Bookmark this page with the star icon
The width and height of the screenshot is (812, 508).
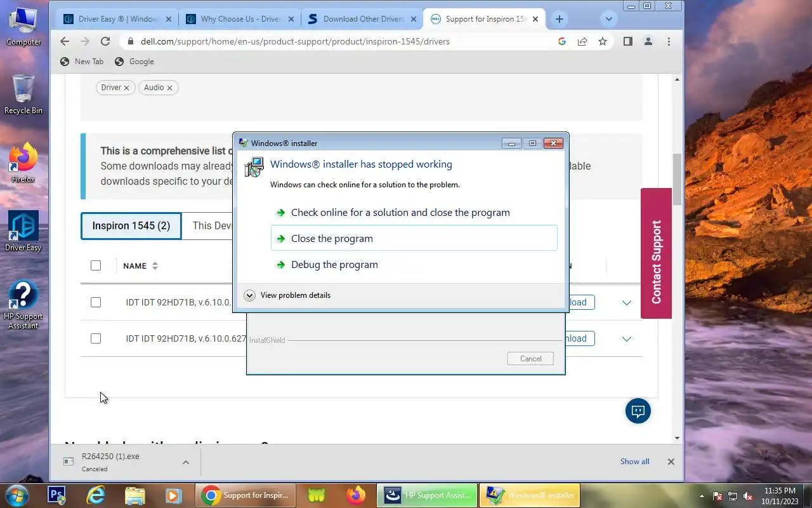(603, 41)
